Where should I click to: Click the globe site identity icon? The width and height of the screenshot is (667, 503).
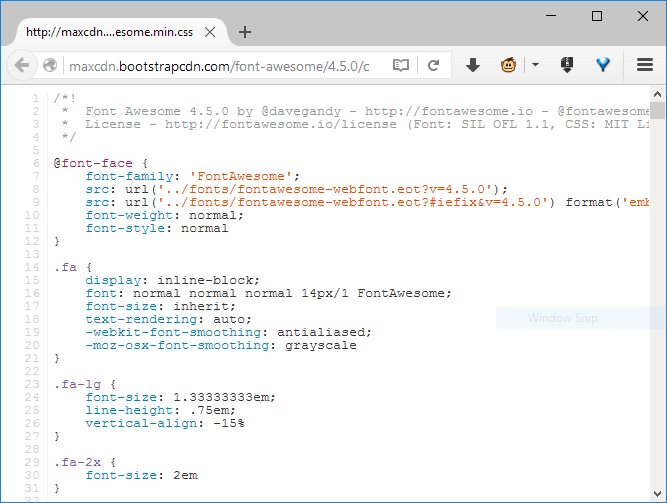(50, 66)
